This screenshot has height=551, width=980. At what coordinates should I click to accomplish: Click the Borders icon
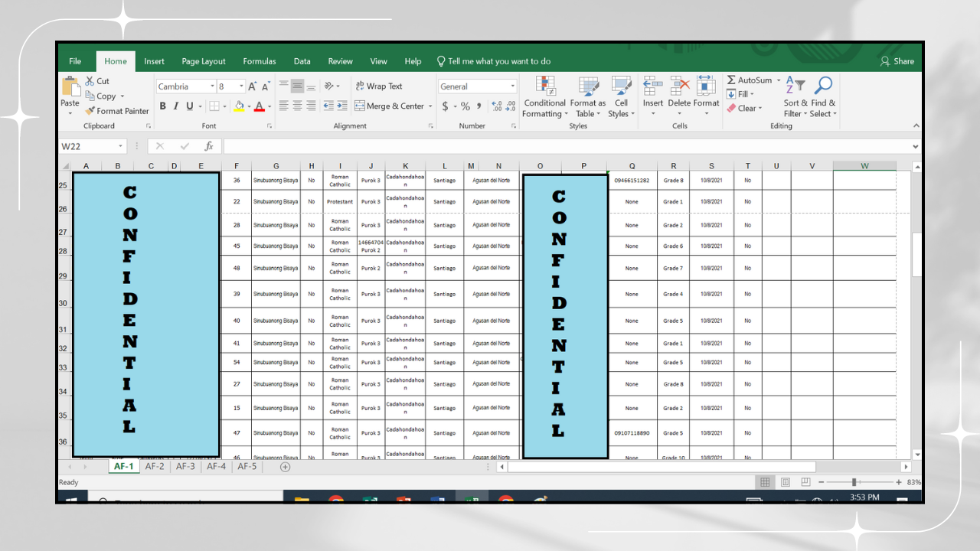pyautogui.click(x=214, y=106)
